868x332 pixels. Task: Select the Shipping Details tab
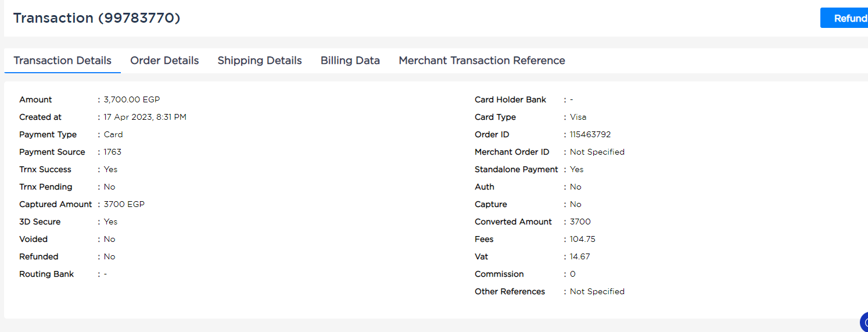260,60
